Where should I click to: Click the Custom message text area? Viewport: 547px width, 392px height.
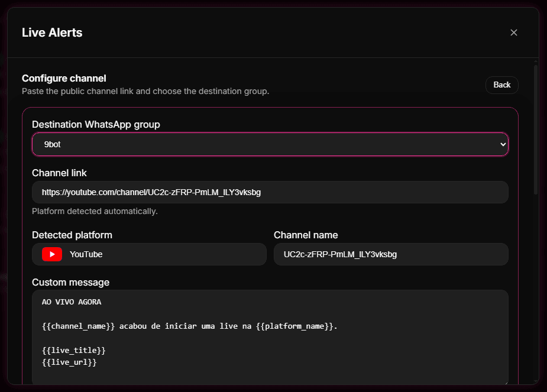click(270, 337)
